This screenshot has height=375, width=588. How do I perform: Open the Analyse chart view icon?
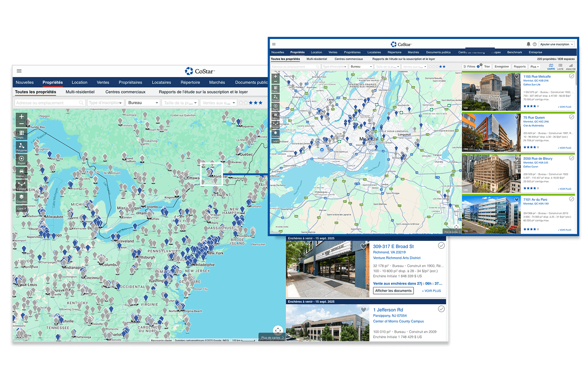(x=571, y=66)
